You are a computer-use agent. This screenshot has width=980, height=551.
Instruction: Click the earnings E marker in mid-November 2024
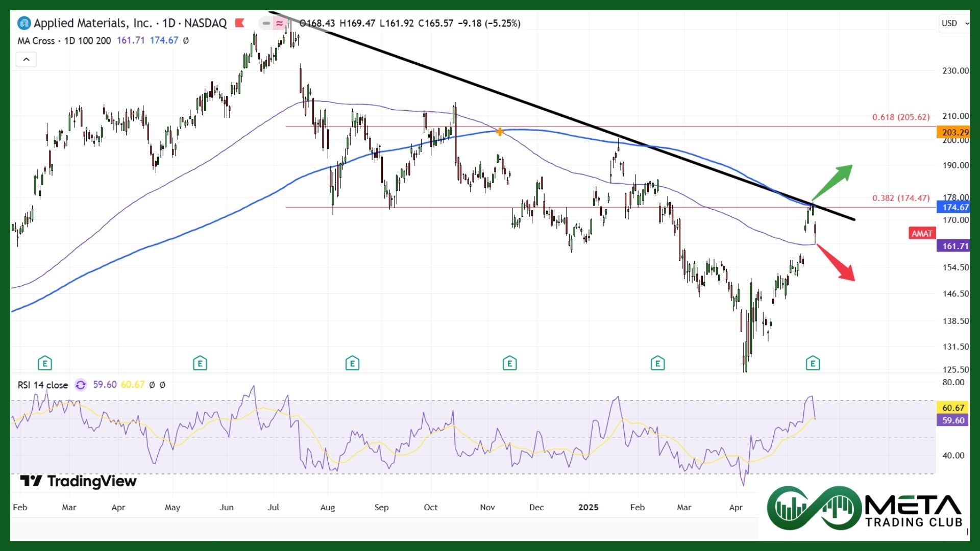509,363
